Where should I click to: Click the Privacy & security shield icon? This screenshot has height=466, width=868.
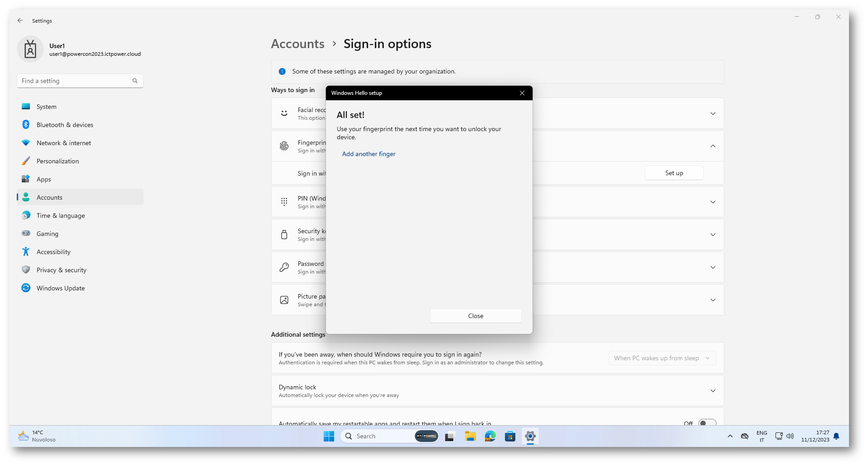point(26,270)
